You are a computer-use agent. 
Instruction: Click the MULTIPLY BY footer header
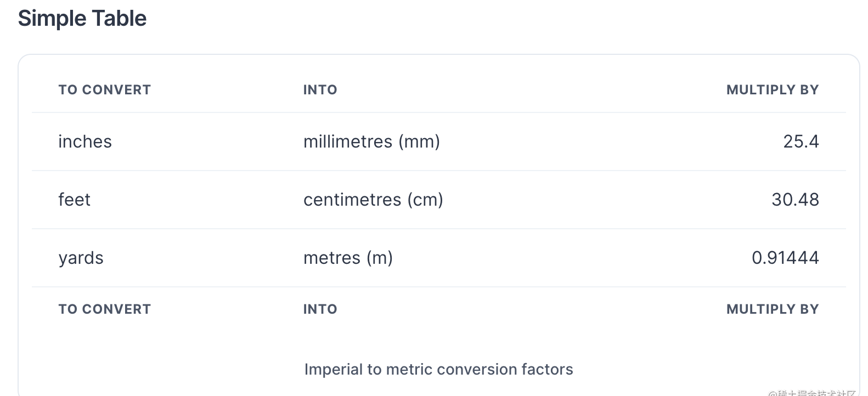coord(773,309)
